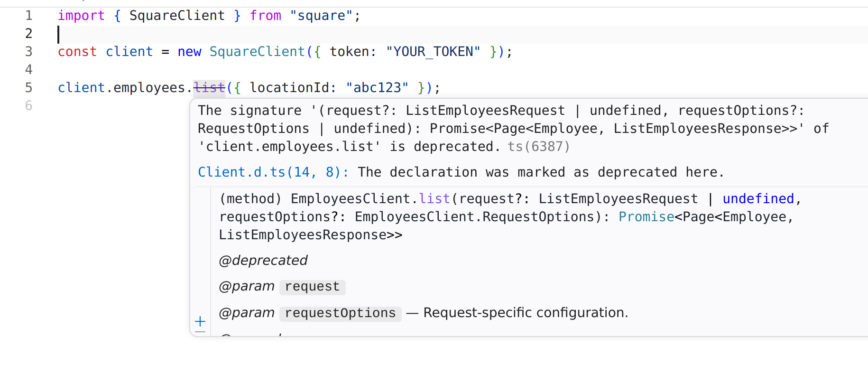The height and width of the screenshot is (375, 868).
Task: Click Promise in the method signature
Action: pos(646,217)
